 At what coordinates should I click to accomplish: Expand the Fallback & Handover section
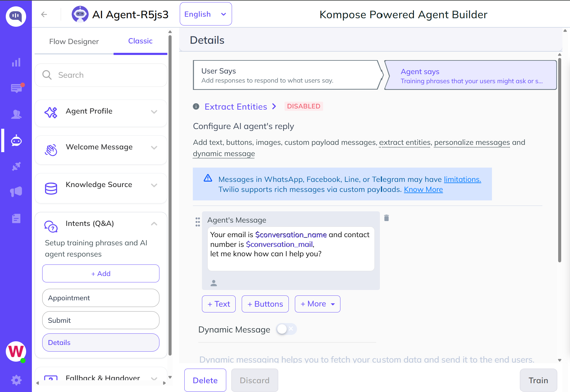click(154, 379)
